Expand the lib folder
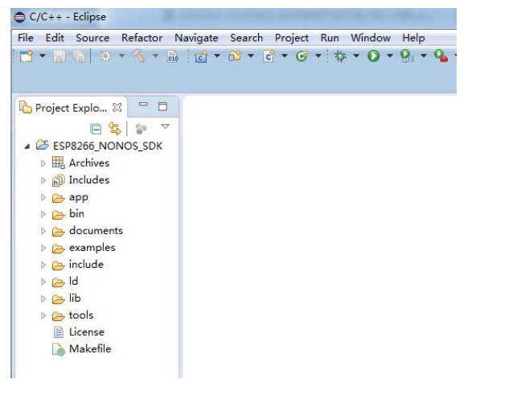This screenshot has height=420, width=517. tap(43, 299)
